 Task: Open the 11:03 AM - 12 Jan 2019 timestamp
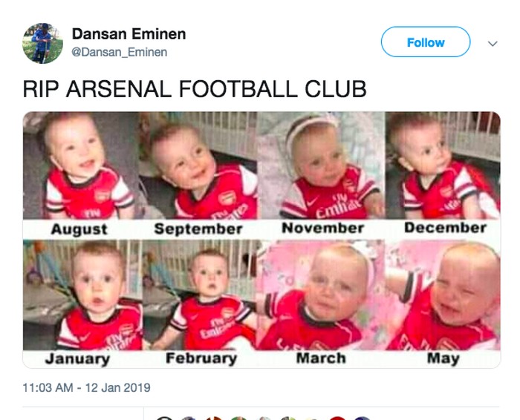(x=86, y=387)
